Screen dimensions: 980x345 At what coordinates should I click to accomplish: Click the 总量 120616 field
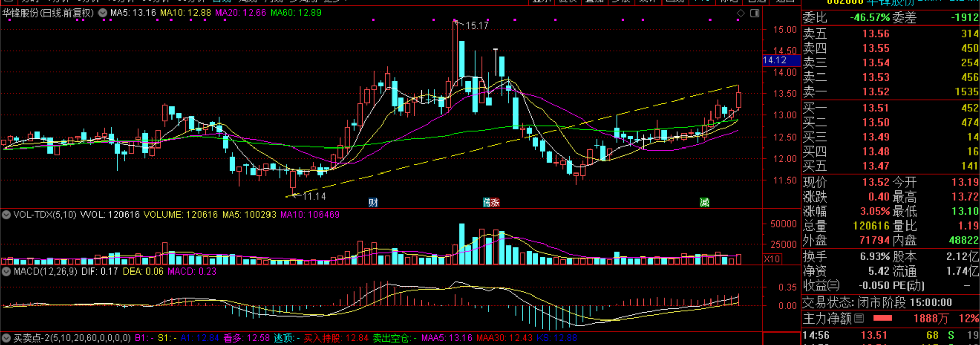(x=846, y=226)
